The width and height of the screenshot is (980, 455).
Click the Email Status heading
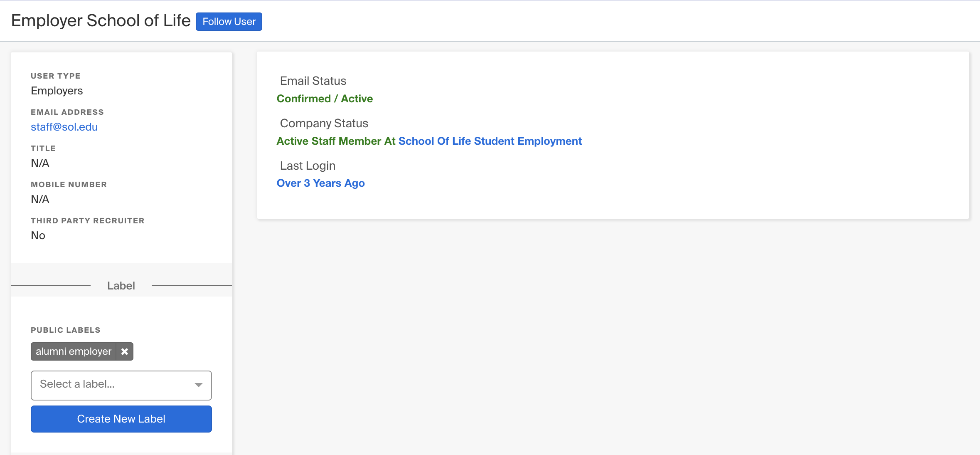[x=313, y=81]
